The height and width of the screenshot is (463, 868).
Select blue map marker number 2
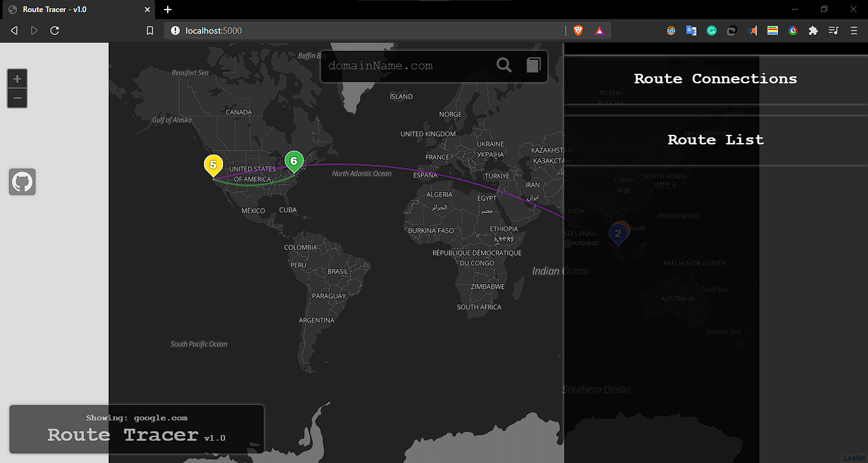(618, 235)
